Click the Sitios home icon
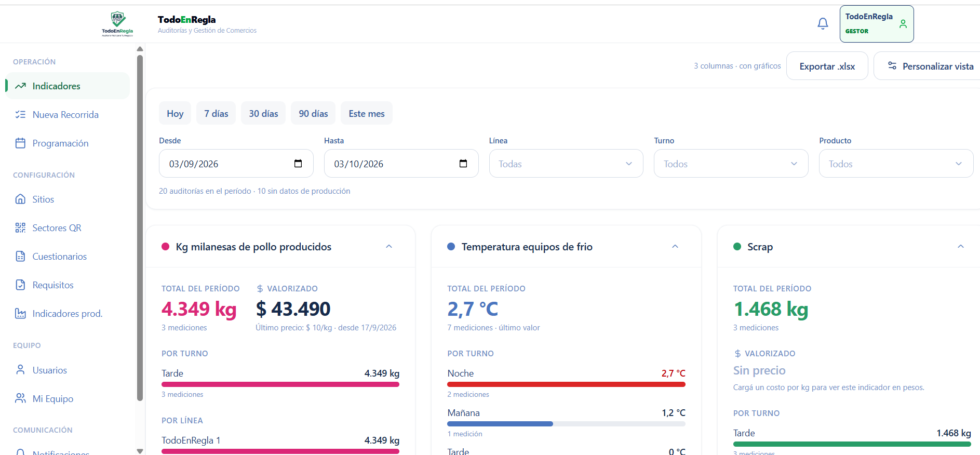The width and height of the screenshot is (980, 455). [20, 199]
